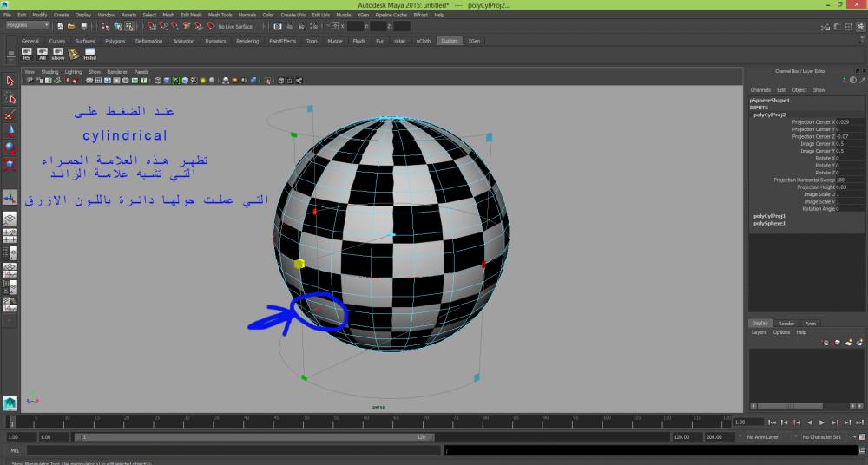Screen dimensions: 868x465
Task: Click the Save Scene disk icon
Action: coord(82,26)
